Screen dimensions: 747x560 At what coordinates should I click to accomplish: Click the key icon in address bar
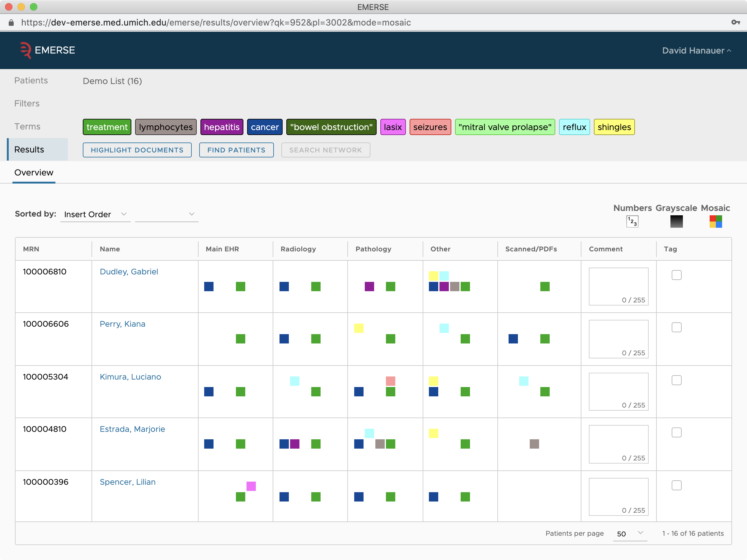click(x=735, y=22)
